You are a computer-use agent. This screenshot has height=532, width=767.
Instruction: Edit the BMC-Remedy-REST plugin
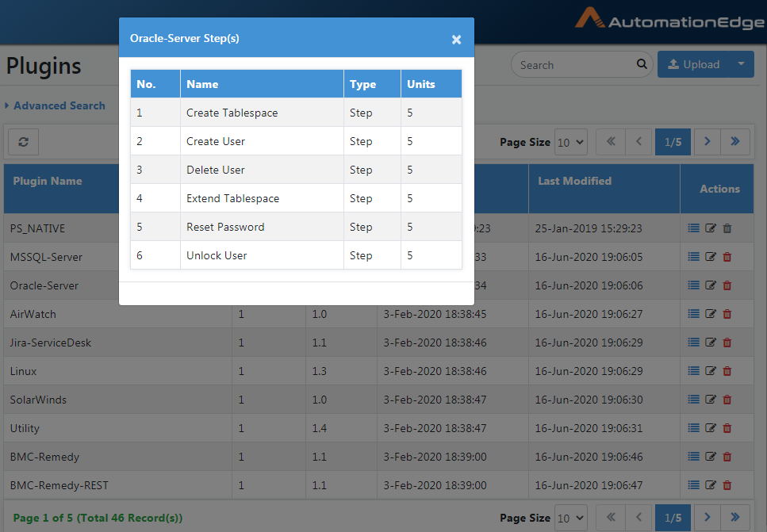[x=710, y=485]
